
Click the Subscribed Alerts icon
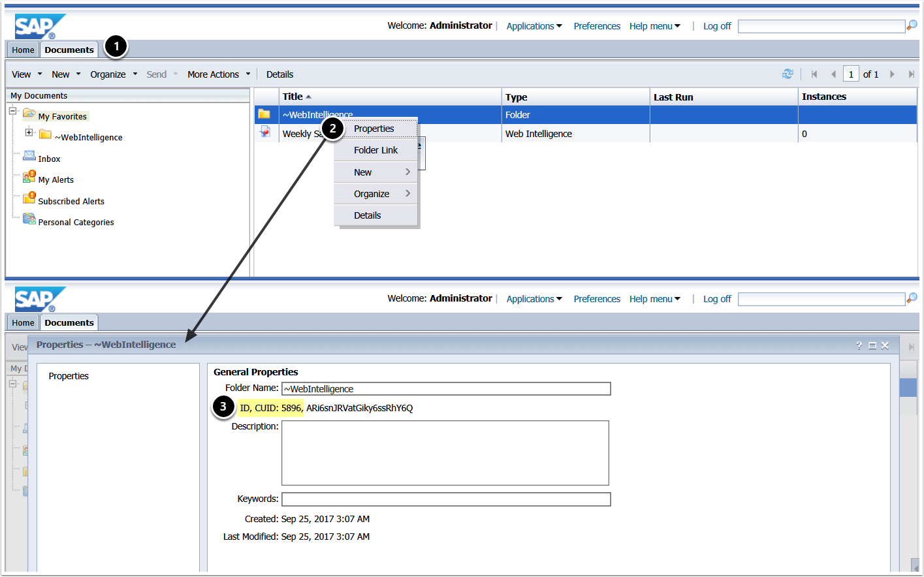click(29, 198)
